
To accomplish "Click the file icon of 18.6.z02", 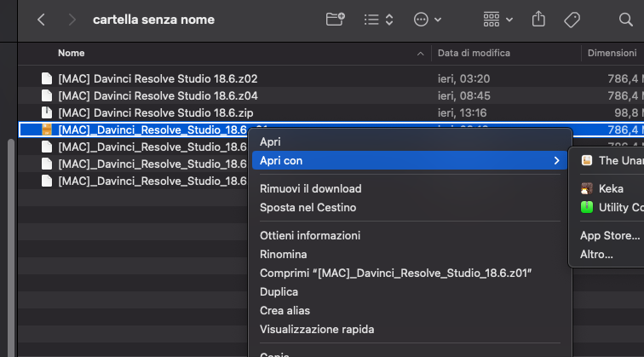I will pos(47,78).
